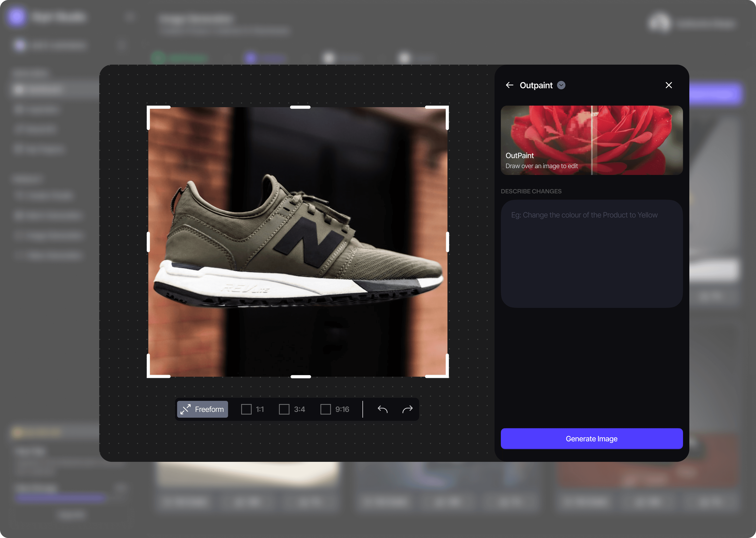Open the Outpaint mode dropdown chevron
This screenshot has height=538, width=756.
click(x=561, y=85)
